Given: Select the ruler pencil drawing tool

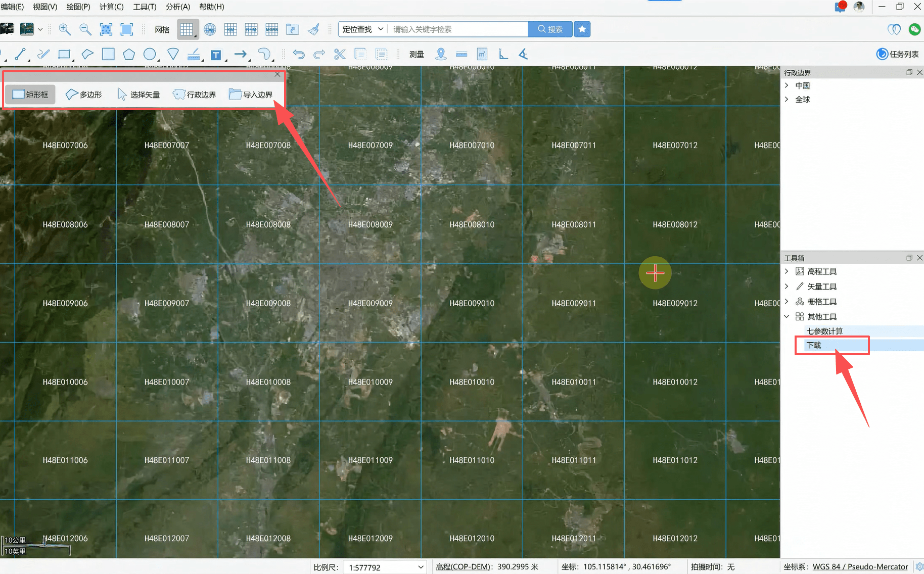Looking at the screenshot, I should [194, 54].
